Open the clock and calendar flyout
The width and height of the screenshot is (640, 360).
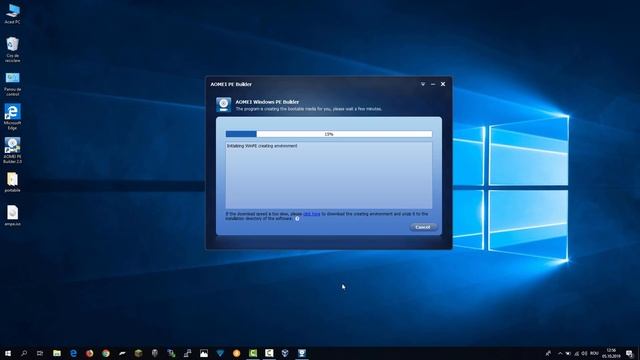[611, 353]
